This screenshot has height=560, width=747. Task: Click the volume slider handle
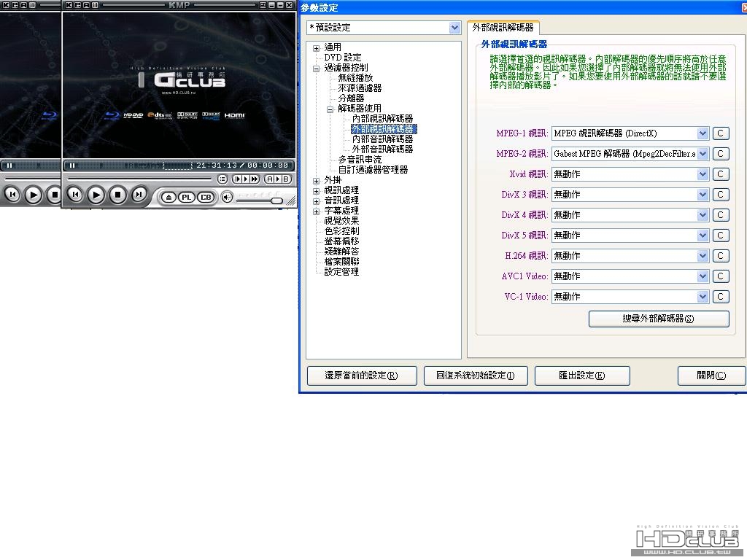pyautogui.click(x=276, y=201)
